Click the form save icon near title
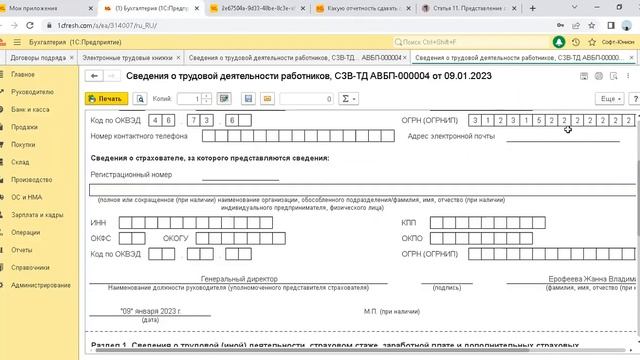 (584, 76)
